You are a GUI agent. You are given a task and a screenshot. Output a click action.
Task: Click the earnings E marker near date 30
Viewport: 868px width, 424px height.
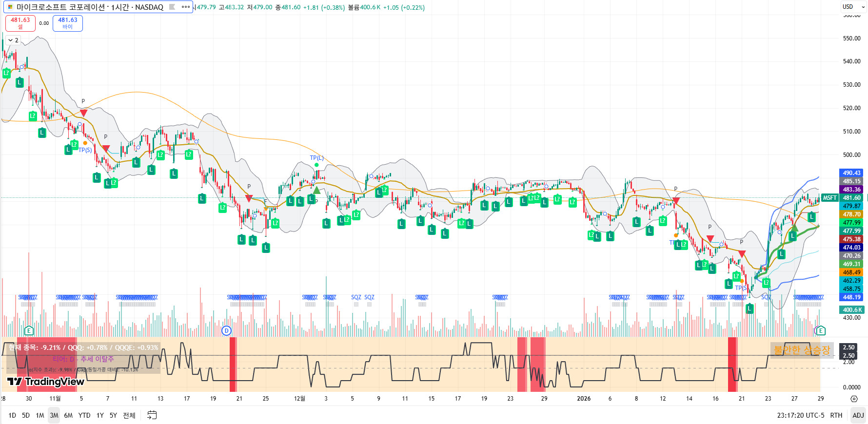(29, 331)
